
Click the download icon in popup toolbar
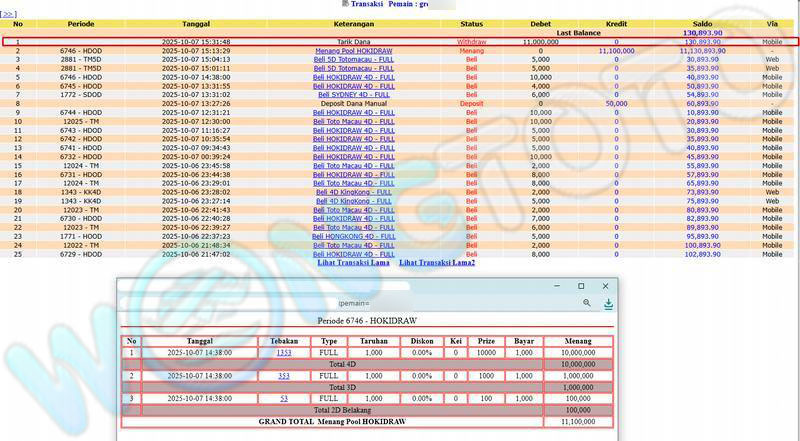click(x=608, y=303)
